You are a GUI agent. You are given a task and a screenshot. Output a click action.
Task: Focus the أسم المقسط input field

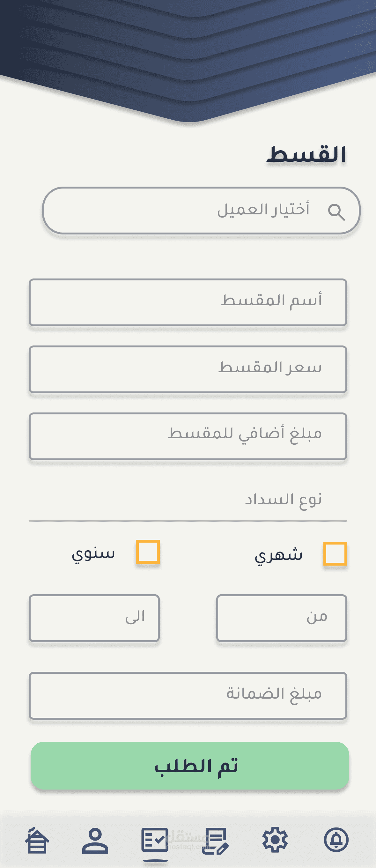point(188,302)
